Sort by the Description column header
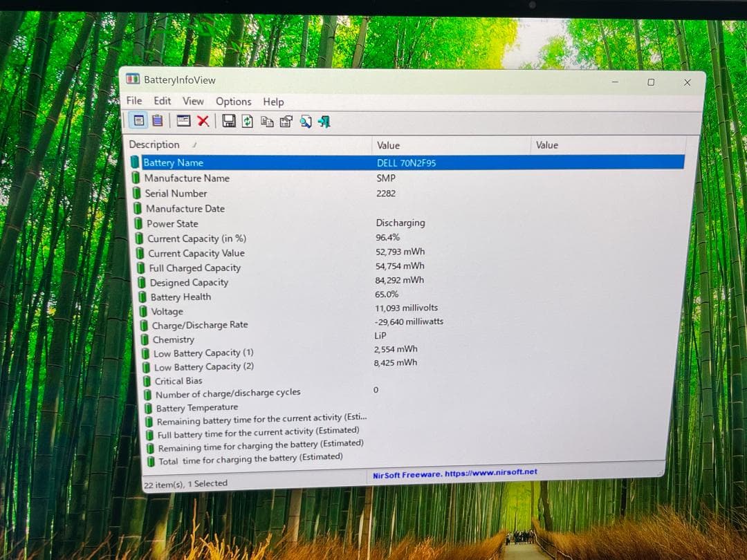The height and width of the screenshot is (560, 747). coord(154,144)
